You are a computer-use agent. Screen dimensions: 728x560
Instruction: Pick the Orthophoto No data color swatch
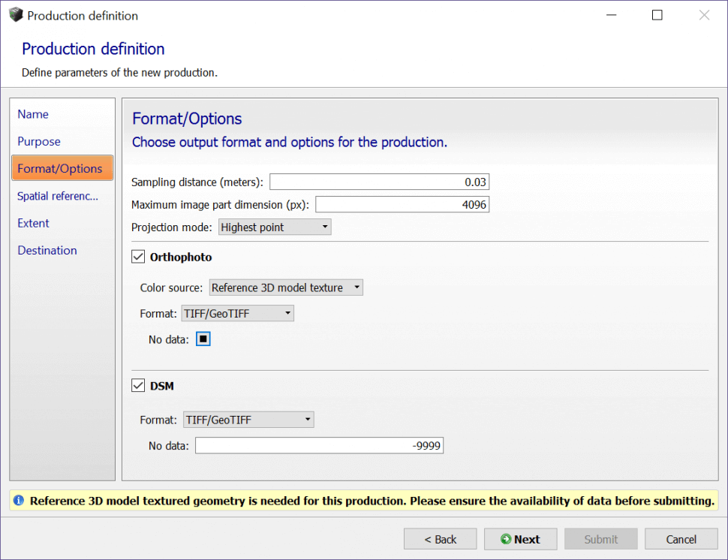[x=203, y=339]
